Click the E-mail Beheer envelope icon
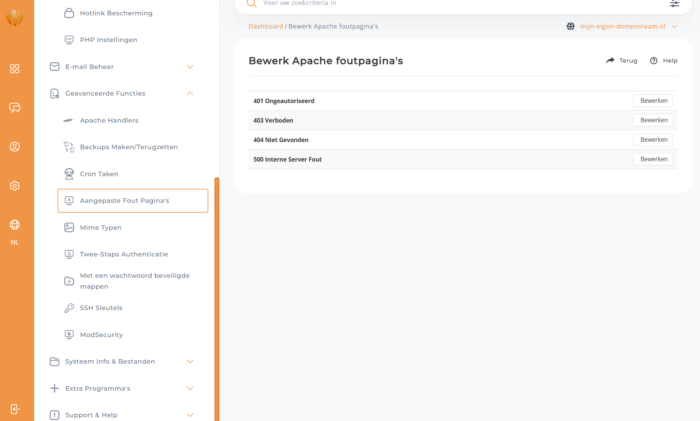Screen dimensions: 700x421 pos(54,67)
